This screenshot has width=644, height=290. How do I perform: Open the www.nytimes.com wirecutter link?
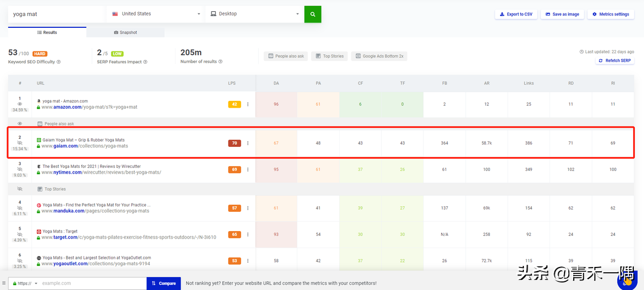pos(101,172)
